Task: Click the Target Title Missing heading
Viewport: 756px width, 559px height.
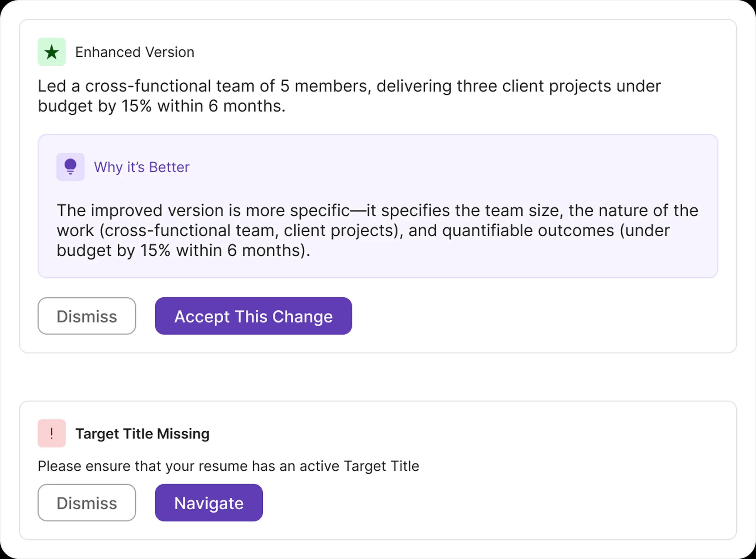Action: [x=142, y=434]
